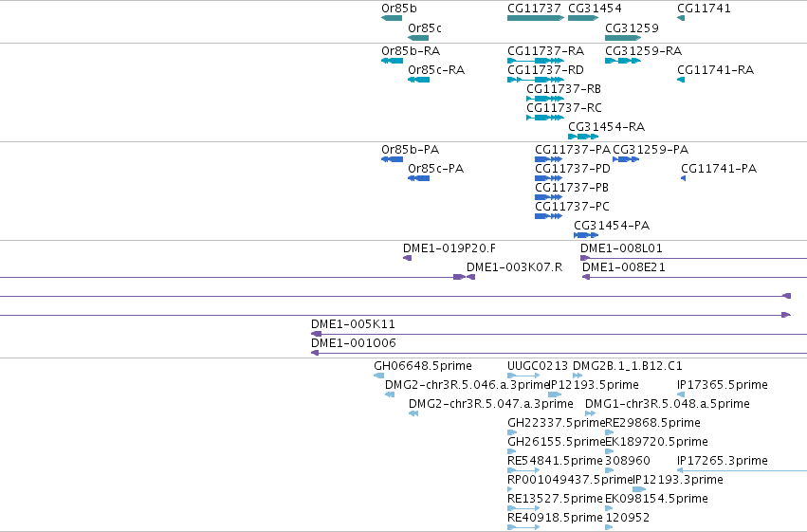Click protein label CG11741-PA
The width and height of the screenshot is (807, 532).
pyautogui.click(x=719, y=169)
